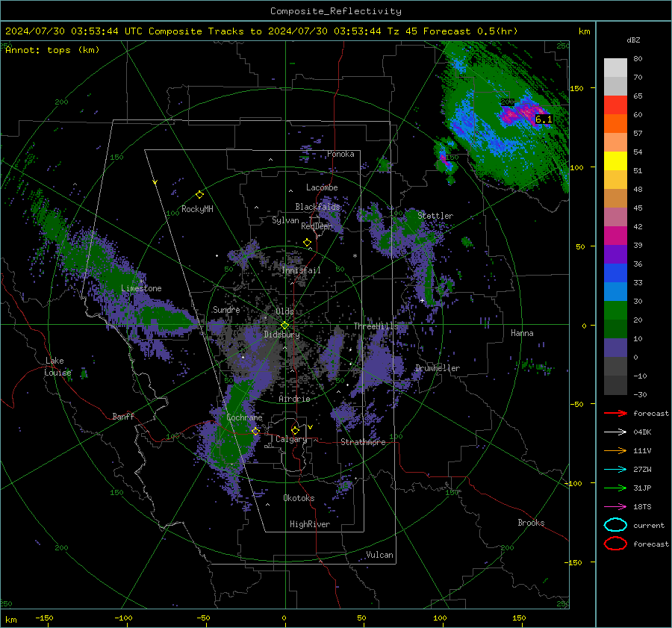
Task: Click the ThreeHills city label
Action: 376,326
